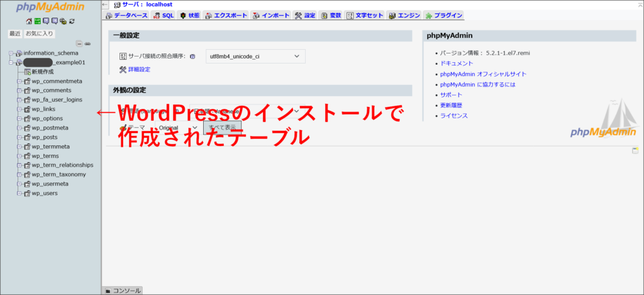The width and height of the screenshot is (644, 295).
Task: Click the yellow page settings icon at right
Action: (x=635, y=150)
